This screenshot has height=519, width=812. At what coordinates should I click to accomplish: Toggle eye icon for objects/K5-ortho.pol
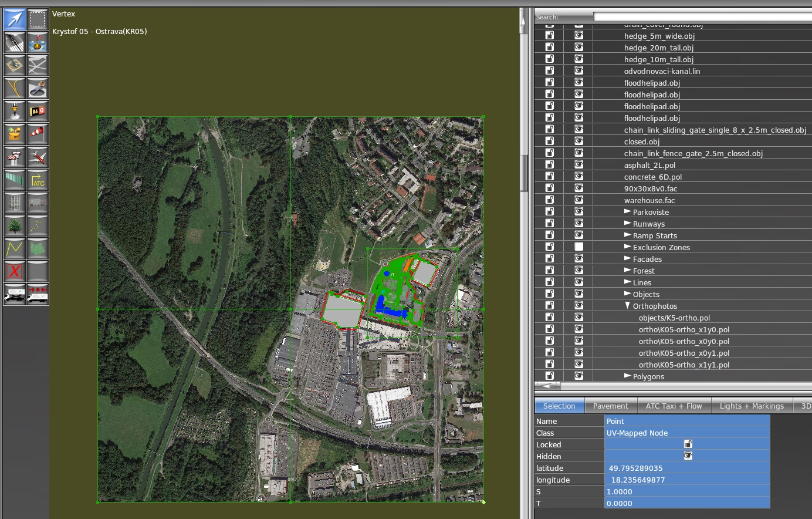coord(578,317)
